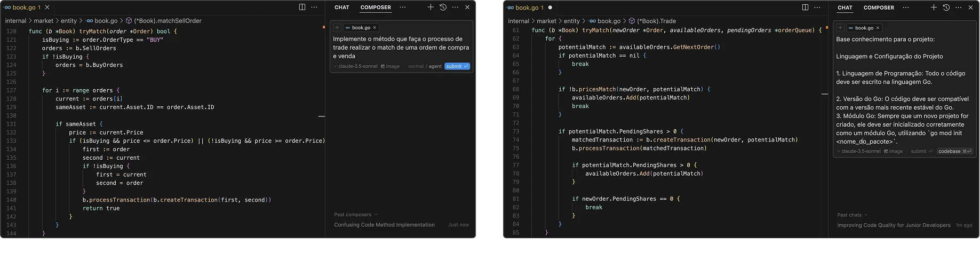Open (*Book).matchSellOrder breadcrumb symbol
The image size is (980, 265).
164,21
